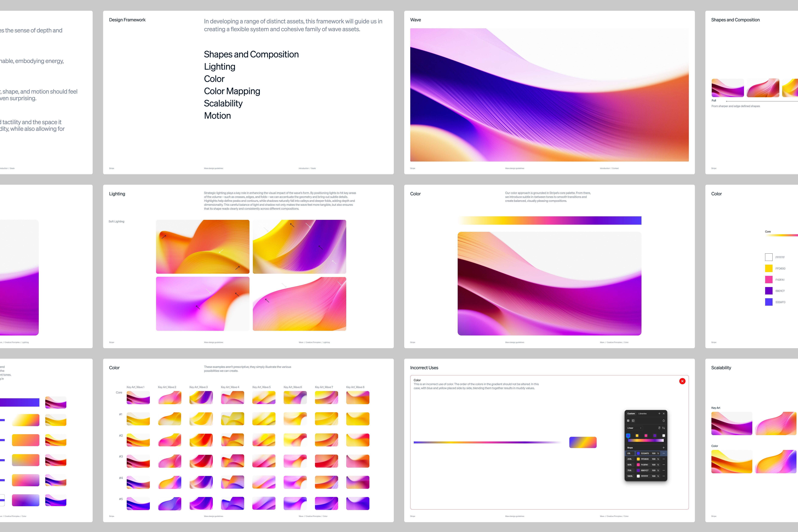Click the 6B01C7 hex value field
This screenshot has height=532, width=798.
click(x=645, y=470)
